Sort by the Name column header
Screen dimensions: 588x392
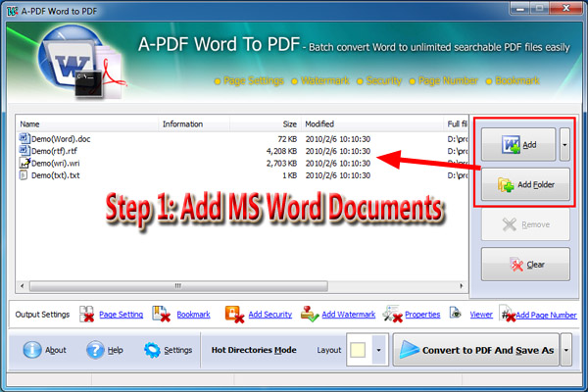(87, 123)
